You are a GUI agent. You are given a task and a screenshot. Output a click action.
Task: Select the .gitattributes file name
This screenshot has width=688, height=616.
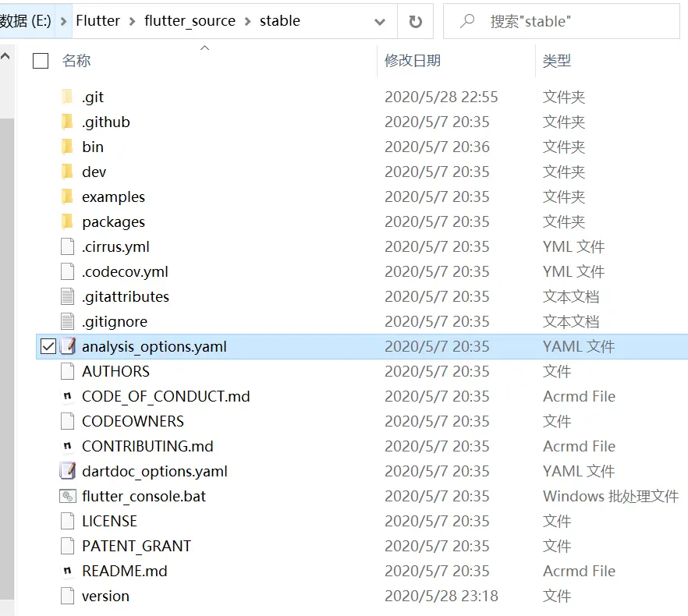click(x=126, y=297)
